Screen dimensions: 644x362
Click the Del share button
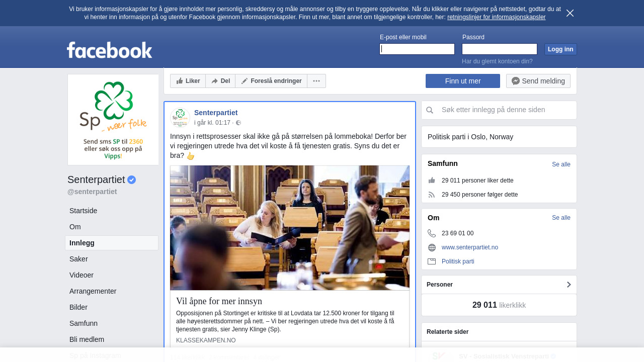pyautogui.click(x=220, y=81)
